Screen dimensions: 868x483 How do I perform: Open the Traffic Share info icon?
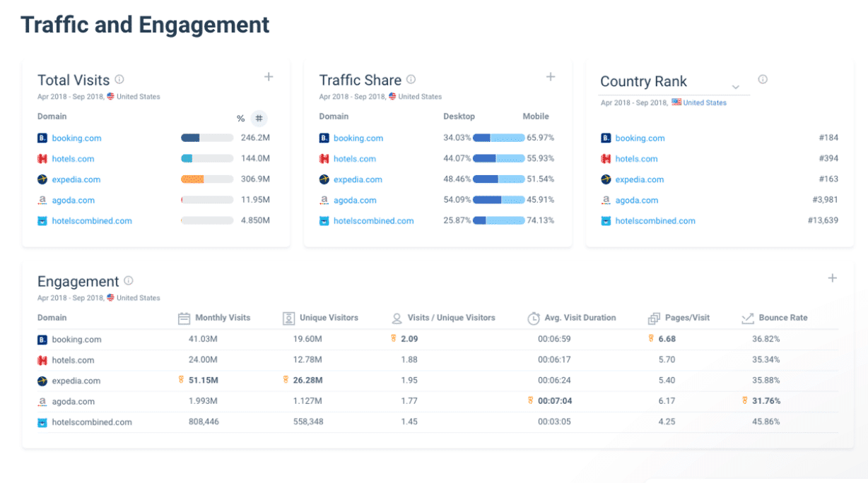[x=411, y=79]
